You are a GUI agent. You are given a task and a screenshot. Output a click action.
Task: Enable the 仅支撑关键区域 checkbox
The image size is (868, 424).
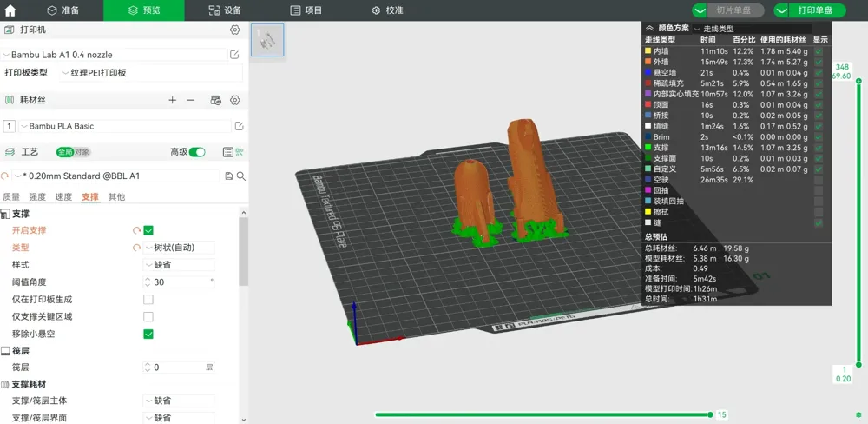point(148,316)
